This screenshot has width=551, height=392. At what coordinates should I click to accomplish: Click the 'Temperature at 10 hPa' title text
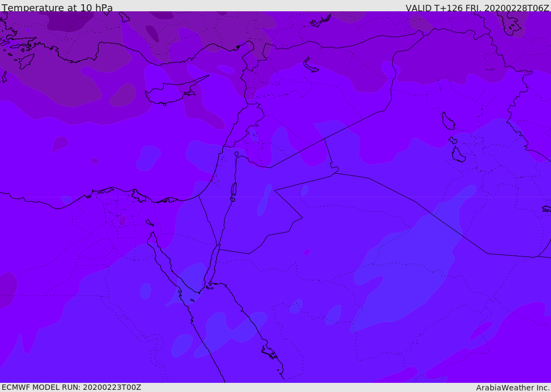pyautogui.click(x=57, y=8)
